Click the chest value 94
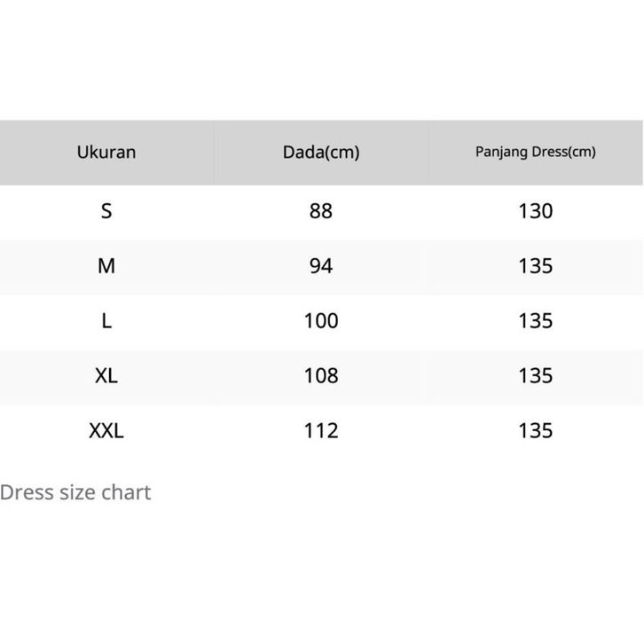 pos(321,266)
